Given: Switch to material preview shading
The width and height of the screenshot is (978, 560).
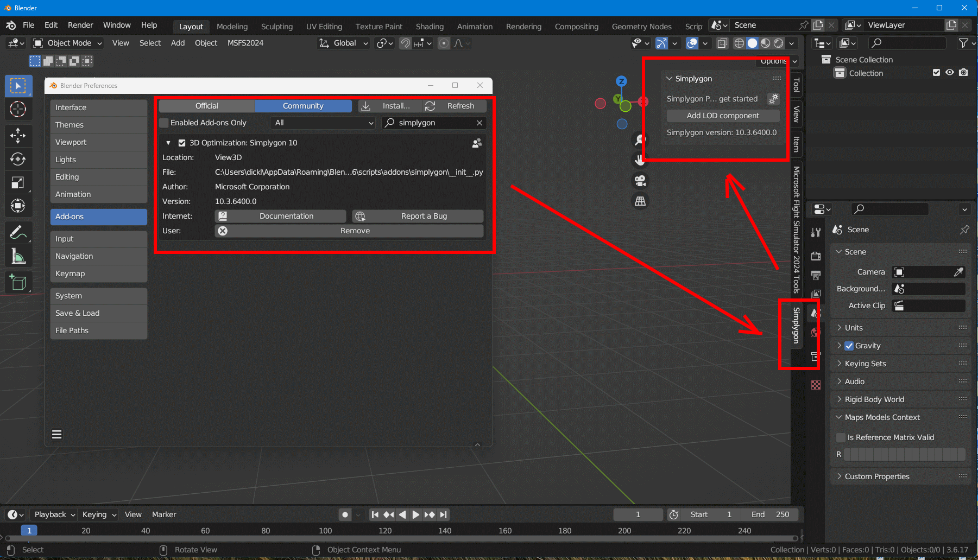Looking at the screenshot, I should coord(765,43).
